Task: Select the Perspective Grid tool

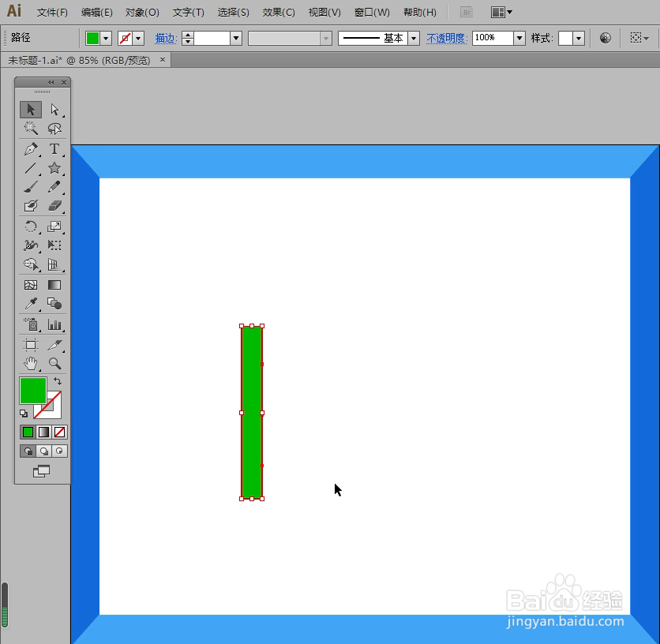Action: [x=54, y=264]
